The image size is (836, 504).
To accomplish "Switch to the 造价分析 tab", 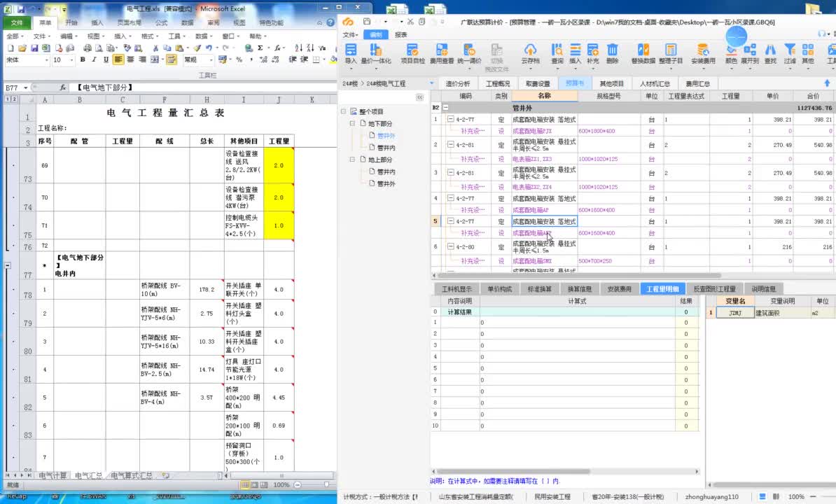I will click(457, 83).
